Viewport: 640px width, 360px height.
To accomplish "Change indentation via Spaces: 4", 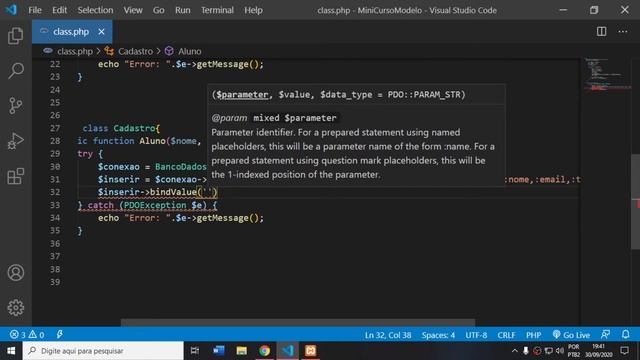I will (x=438, y=335).
